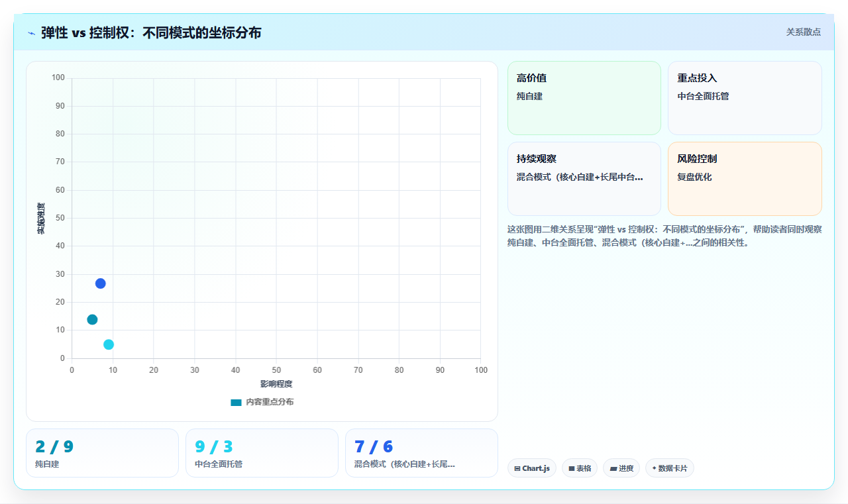This screenshot has width=848, height=504.
Task: Click the 2 / 9 纯自建 stat card
Action: [x=102, y=453]
